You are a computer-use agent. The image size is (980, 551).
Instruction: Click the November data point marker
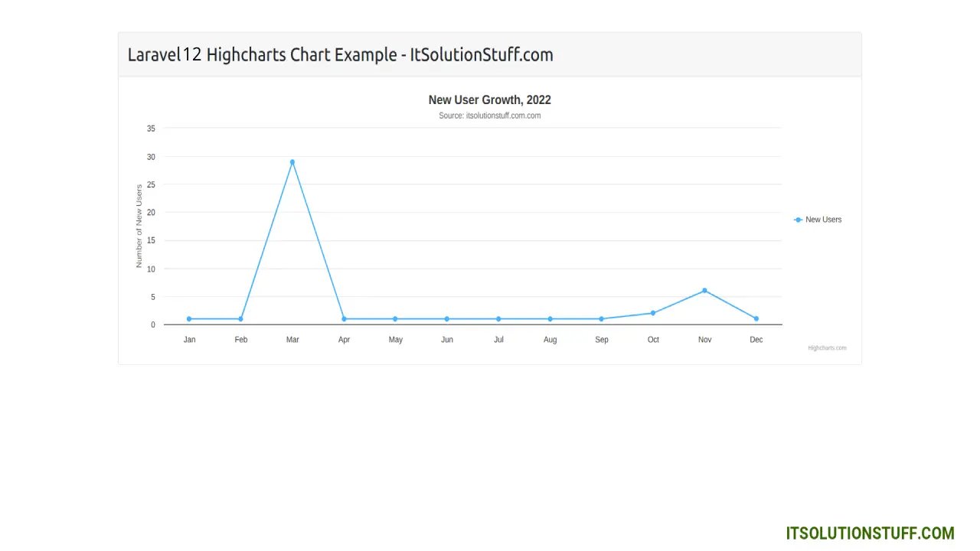click(704, 291)
